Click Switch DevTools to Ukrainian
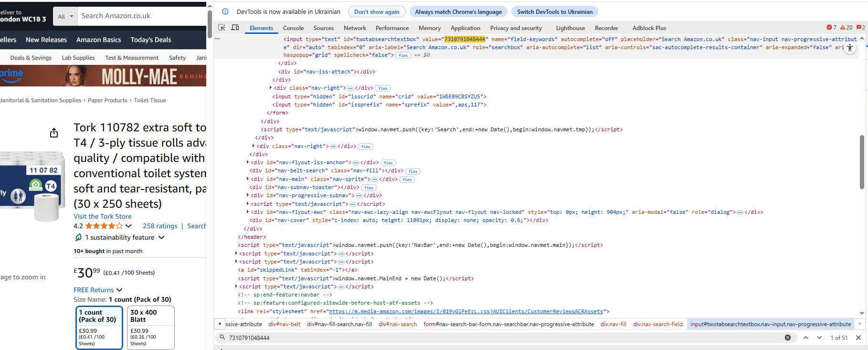The height and width of the screenshot is (350, 868). pyautogui.click(x=555, y=11)
